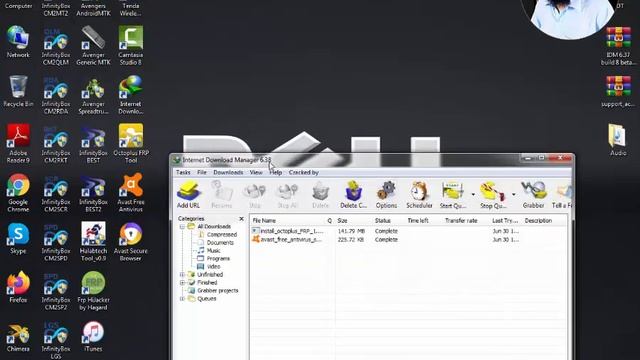
Task: Select the Octoplus FRP Tool desktop icon
Action: (131, 144)
